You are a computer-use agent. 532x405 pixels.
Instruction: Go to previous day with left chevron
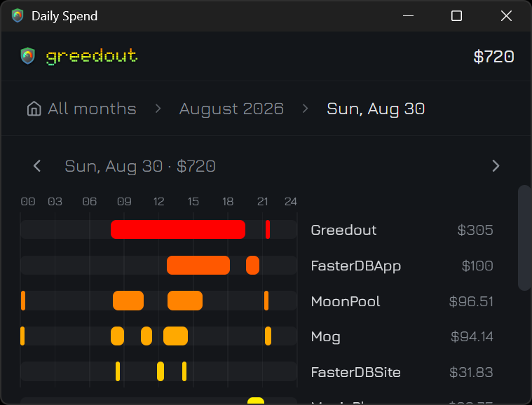pyautogui.click(x=37, y=166)
